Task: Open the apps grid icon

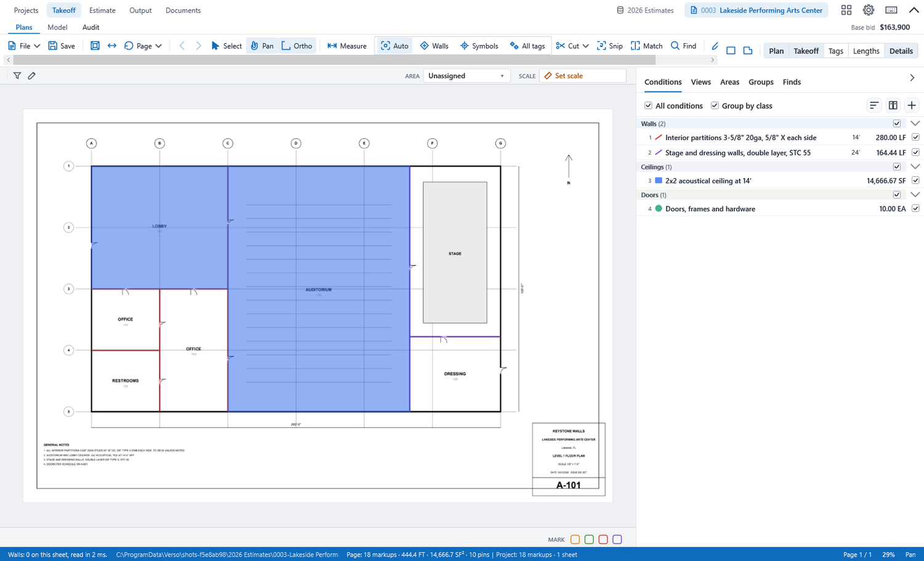Action: [846, 10]
